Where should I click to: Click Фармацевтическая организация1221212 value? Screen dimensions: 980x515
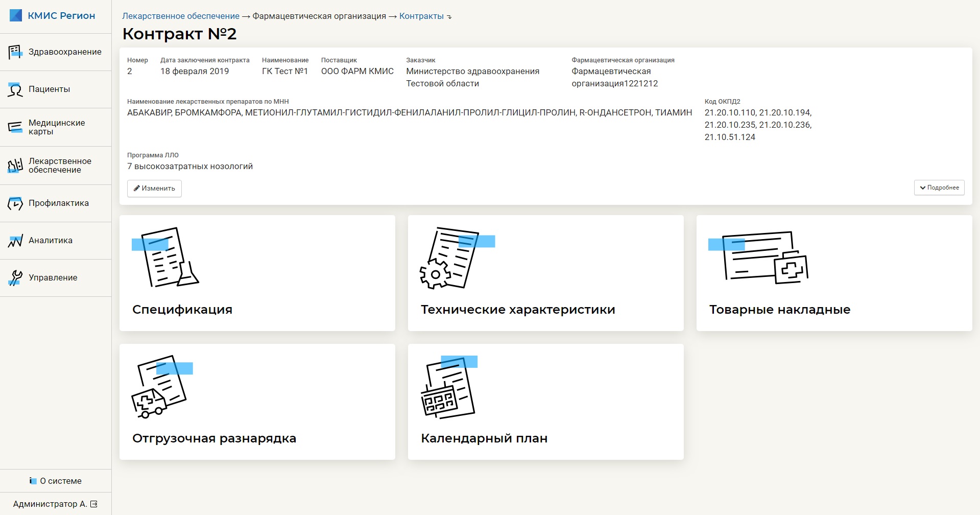[615, 78]
